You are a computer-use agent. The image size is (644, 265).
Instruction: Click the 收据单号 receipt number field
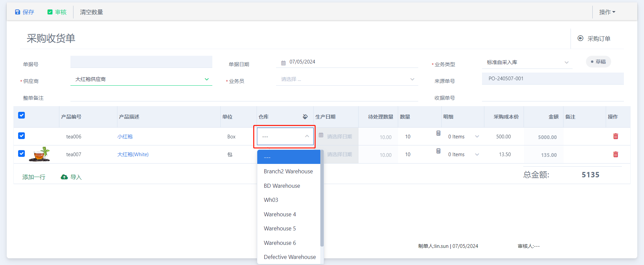point(553,96)
